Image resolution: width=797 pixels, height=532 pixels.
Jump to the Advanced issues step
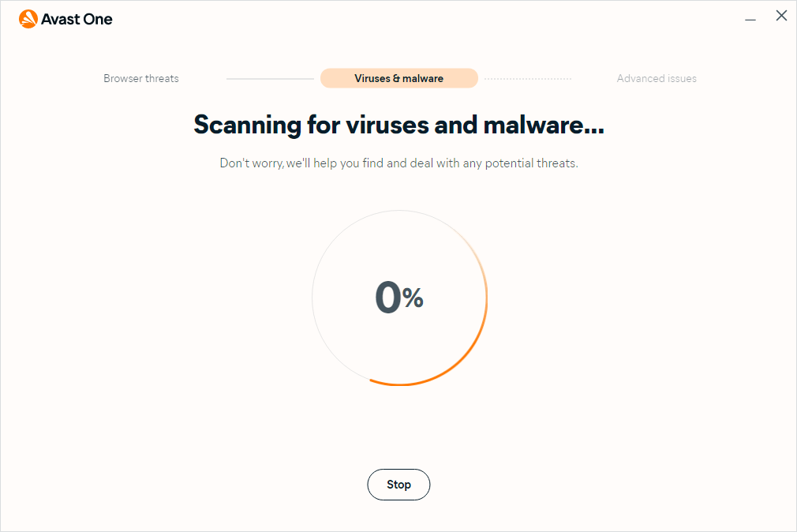click(x=657, y=78)
